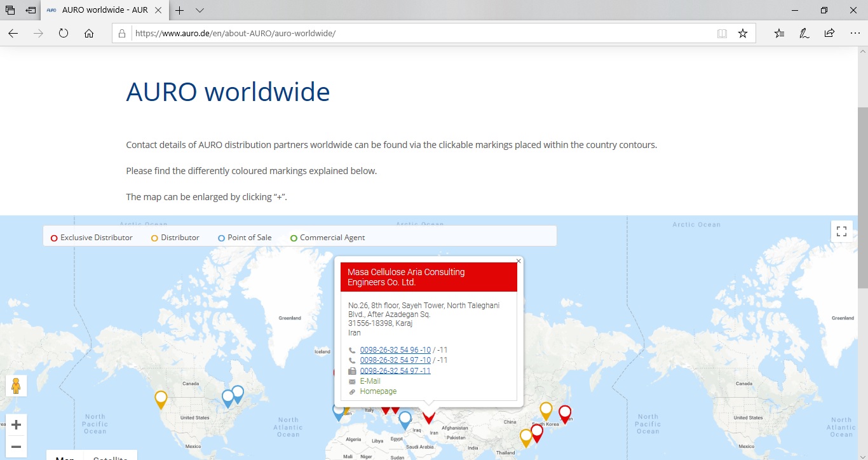868x460 pixels.
Task: Filter by Commercial Agent legend item
Action: [327, 238]
